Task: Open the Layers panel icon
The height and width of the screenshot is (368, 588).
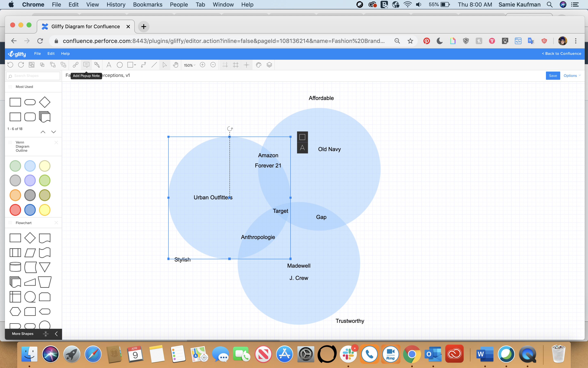Action: tap(269, 65)
